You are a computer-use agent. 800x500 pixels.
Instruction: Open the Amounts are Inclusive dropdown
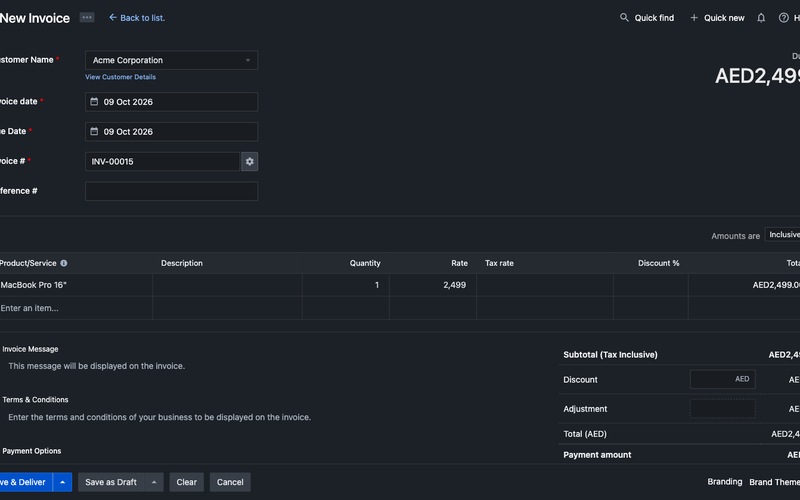click(x=782, y=235)
